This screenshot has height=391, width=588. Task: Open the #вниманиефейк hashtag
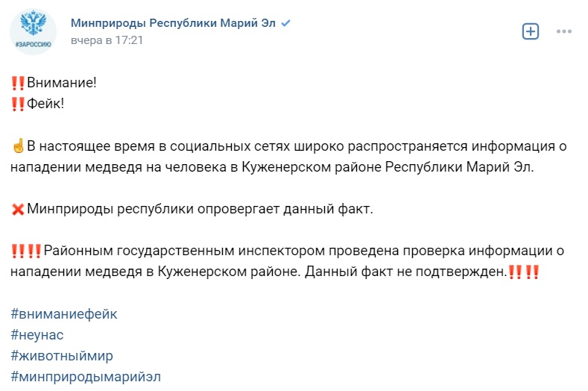click(x=64, y=313)
